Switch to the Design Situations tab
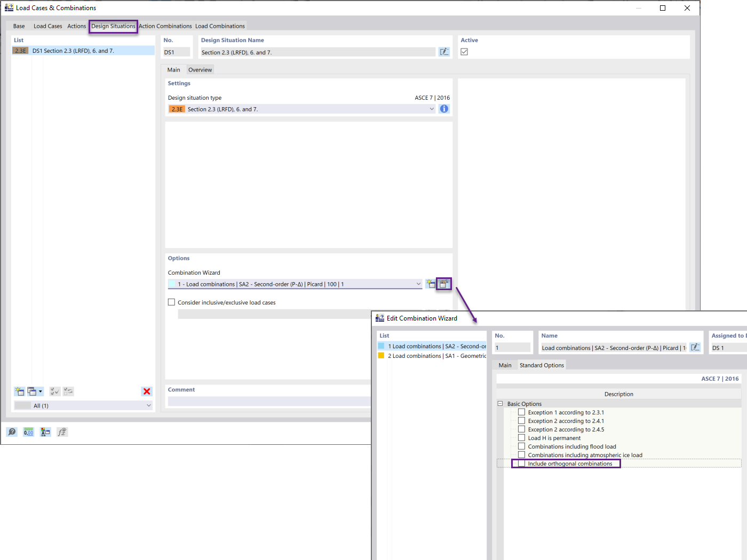 (x=113, y=26)
